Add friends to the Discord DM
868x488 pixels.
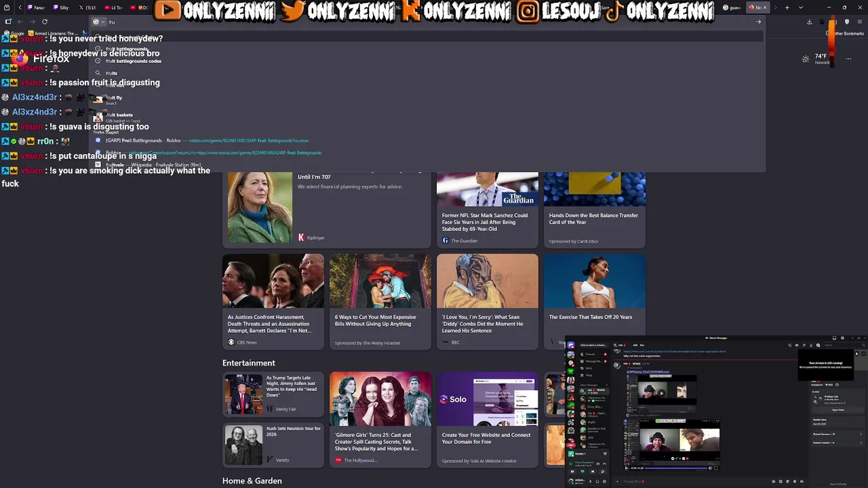(x=811, y=345)
